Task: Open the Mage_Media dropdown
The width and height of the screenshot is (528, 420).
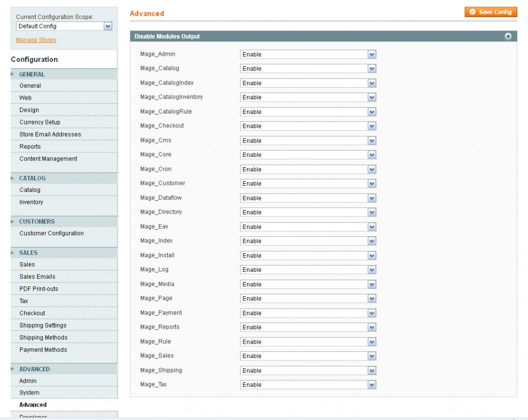Action: coord(308,284)
